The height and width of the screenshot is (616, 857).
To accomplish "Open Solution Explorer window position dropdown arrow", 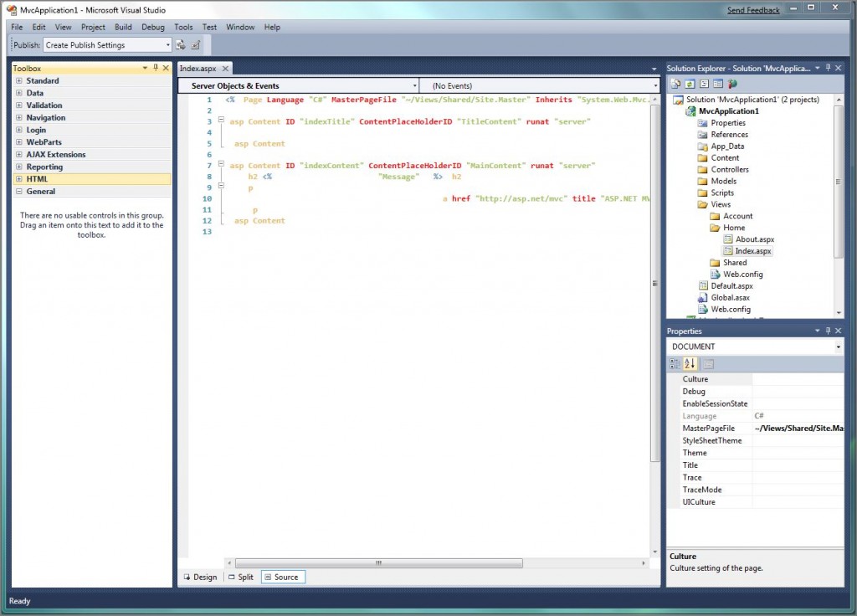I will point(818,68).
